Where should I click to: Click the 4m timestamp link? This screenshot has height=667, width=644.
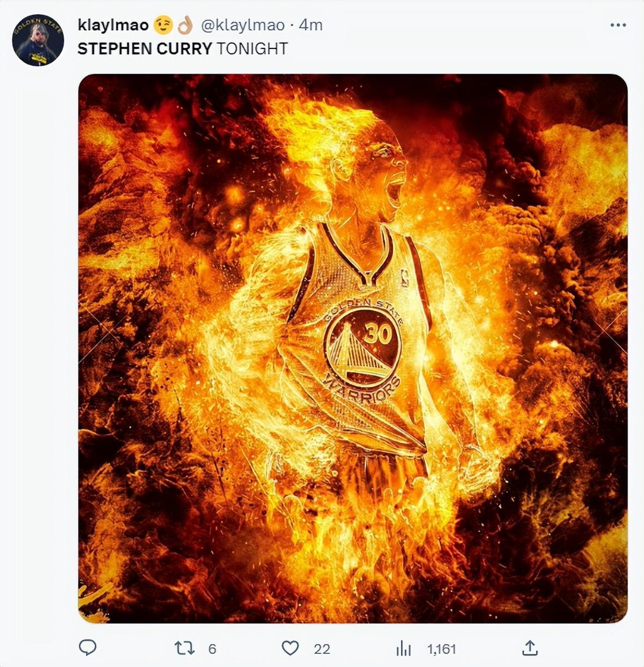(x=311, y=25)
